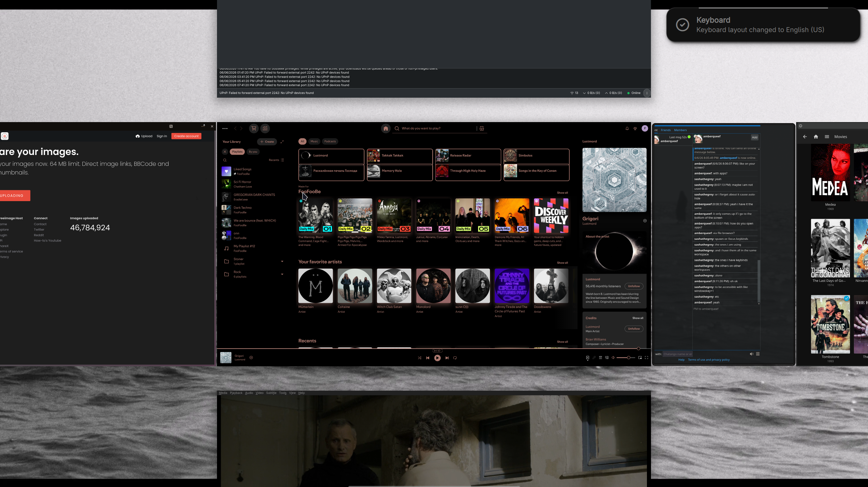Open the Soulseek status bar overflow menu
This screenshot has width=868, height=487.
(647, 93)
